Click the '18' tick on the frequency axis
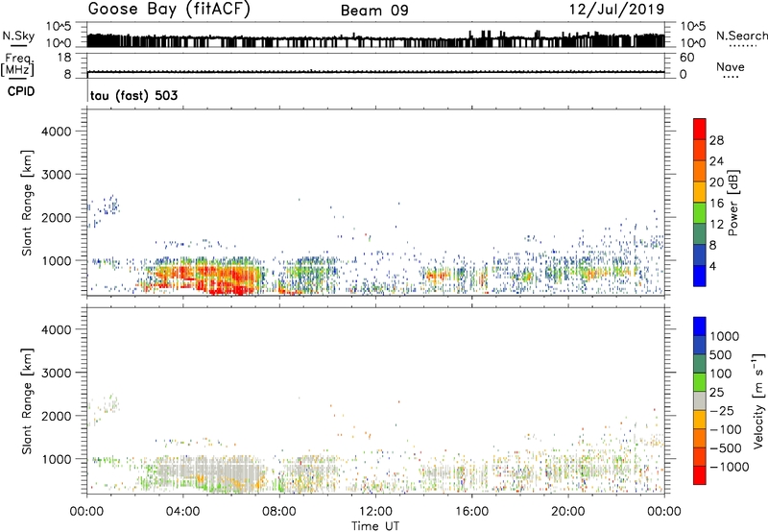The image size is (768, 532). (x=64, y=58)
